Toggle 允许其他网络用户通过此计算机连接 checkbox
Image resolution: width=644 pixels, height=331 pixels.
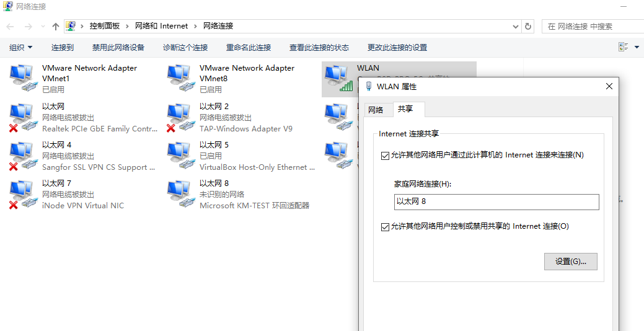tap(385, 155)
